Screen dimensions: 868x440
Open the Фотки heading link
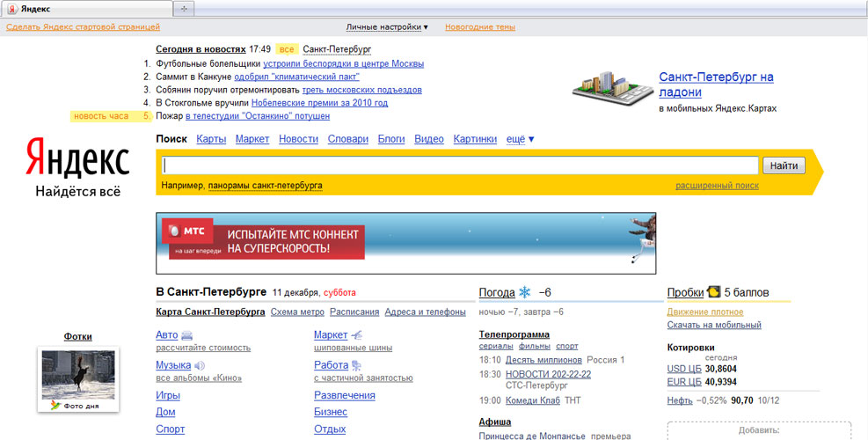pyautogui.click(x=78, y=337)
